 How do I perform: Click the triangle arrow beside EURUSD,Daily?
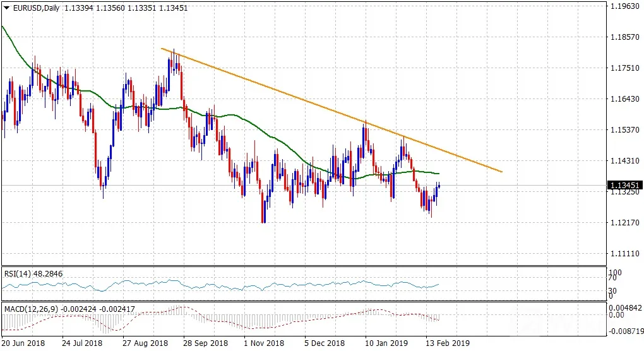click(x=6, y=8)
